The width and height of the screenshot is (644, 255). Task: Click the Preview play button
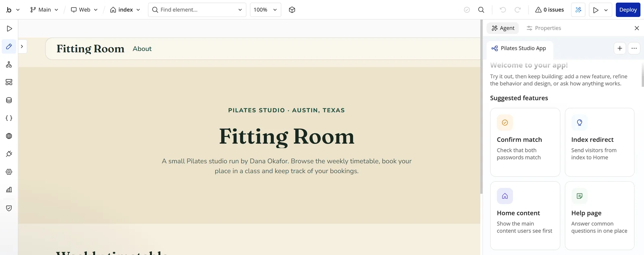596,10
